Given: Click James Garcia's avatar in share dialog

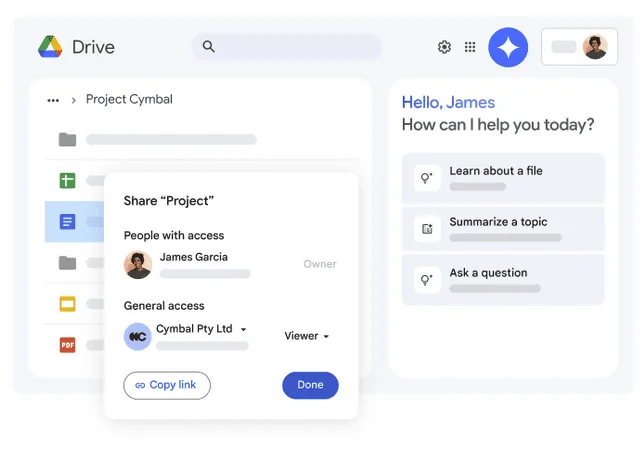Looking at the screenshot, I should pyautogui.click(x=138, y=265).
